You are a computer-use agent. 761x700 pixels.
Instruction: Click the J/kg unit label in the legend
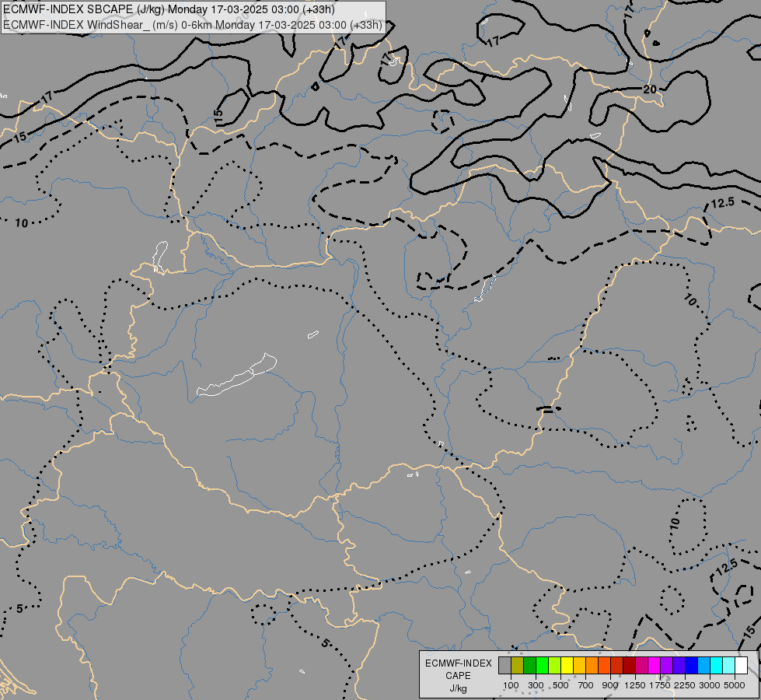click(458, 688)
